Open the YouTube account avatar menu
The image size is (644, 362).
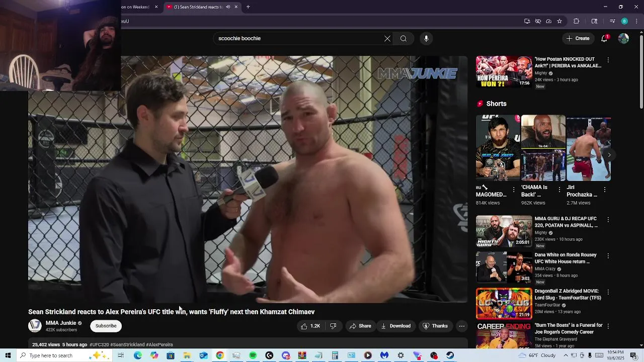pyautogui.click(x=623, y=38)
